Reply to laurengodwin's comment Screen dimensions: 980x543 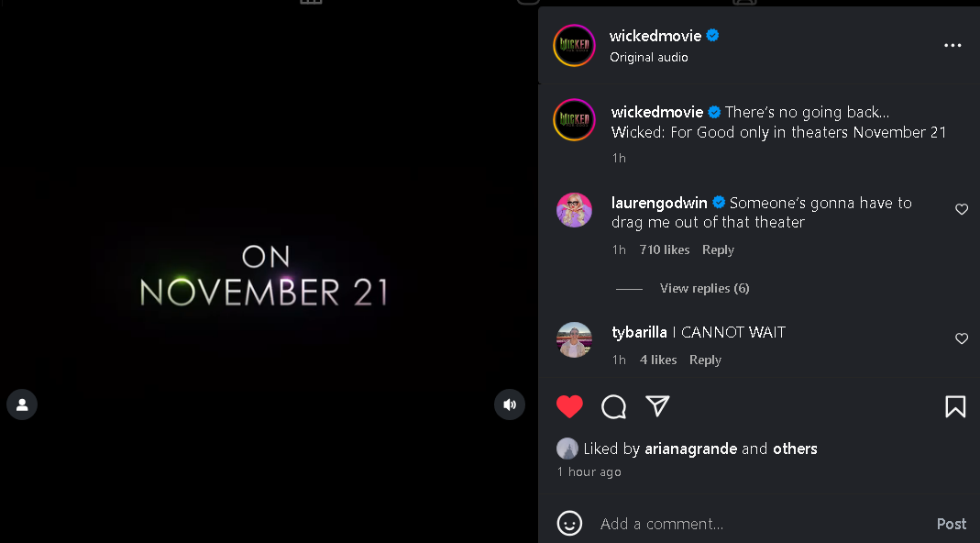718,249
